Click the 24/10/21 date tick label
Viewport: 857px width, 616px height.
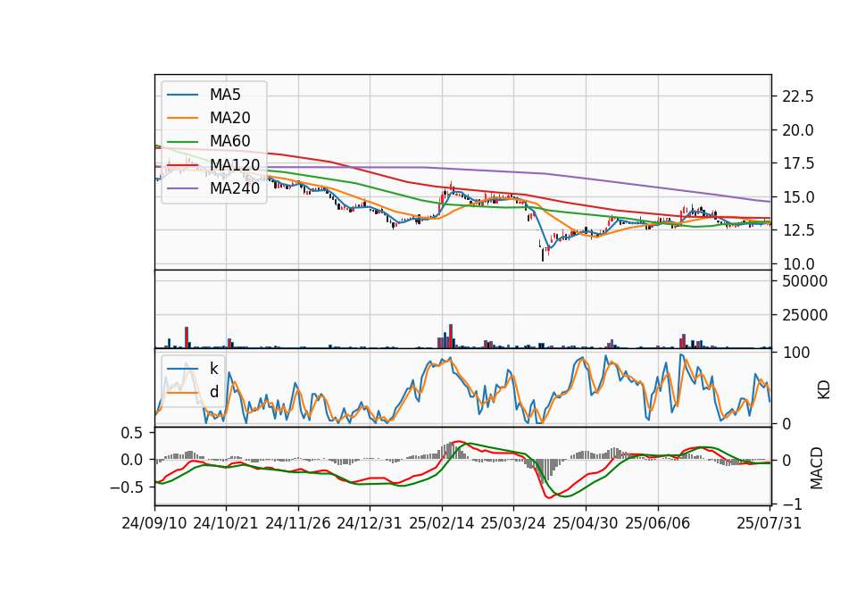click(x=226, y=523)
